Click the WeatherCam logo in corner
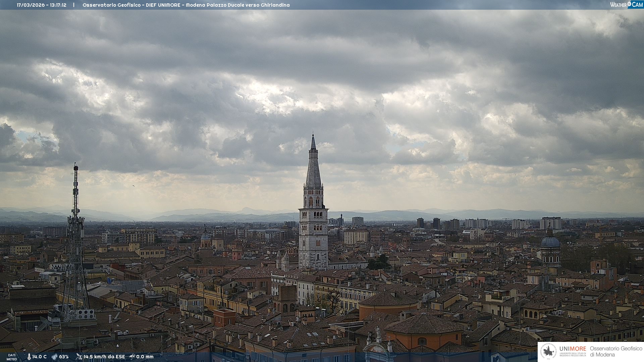The height and width of the screenshot is (362, 644). (626, 5)
